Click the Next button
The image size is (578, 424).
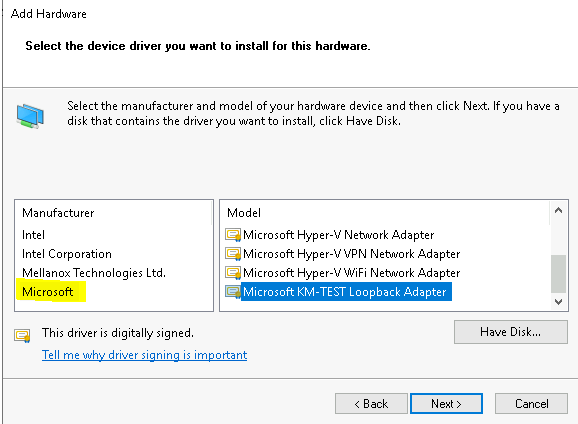(x=446, y=404)
